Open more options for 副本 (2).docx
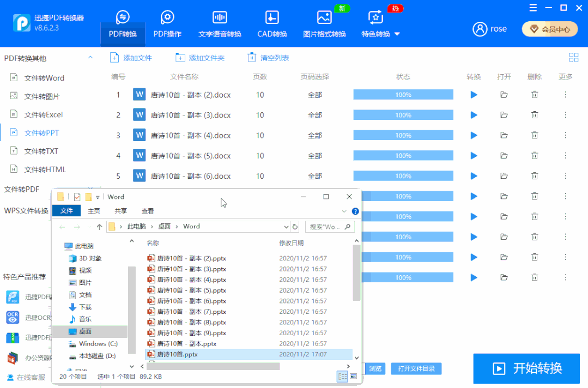This screenshot has height=388, width=588. click(566, 95)
